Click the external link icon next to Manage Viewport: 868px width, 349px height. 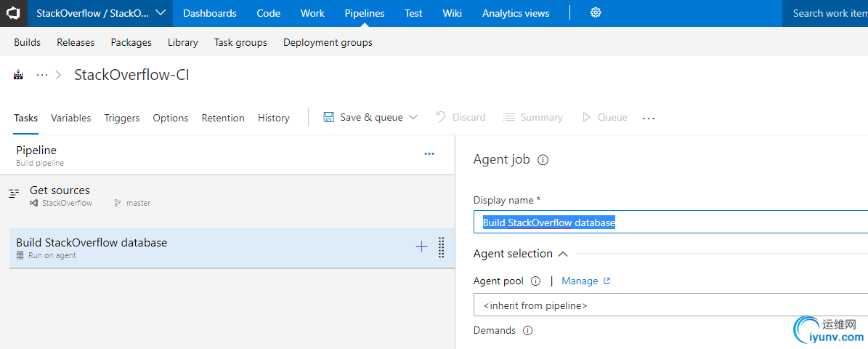(x=607, y=281)
